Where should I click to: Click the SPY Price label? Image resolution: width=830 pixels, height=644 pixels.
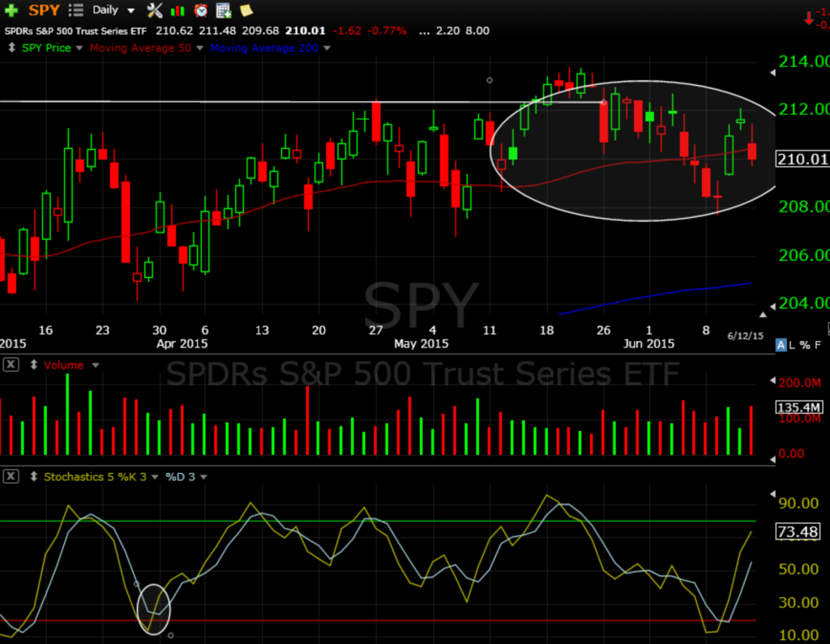tap(46, 48)
